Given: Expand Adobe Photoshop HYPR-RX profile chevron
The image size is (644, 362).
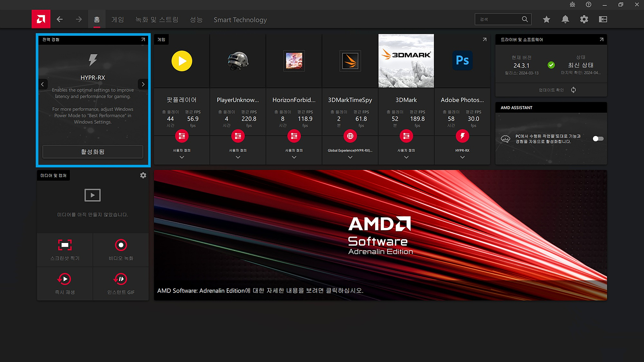Looking at the screenshot, I should [x=462, y=157].
